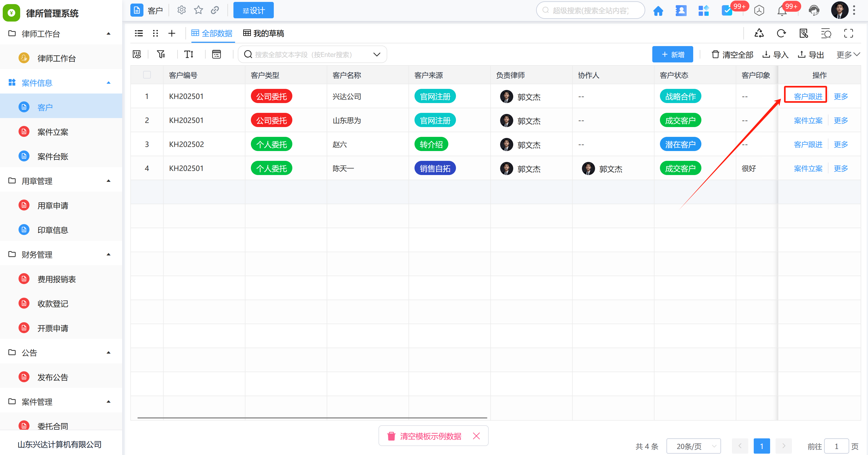Screen dimensions: 868x455
Task: Click the filter icon in toolbar
Action: click(x=161, y=54)
